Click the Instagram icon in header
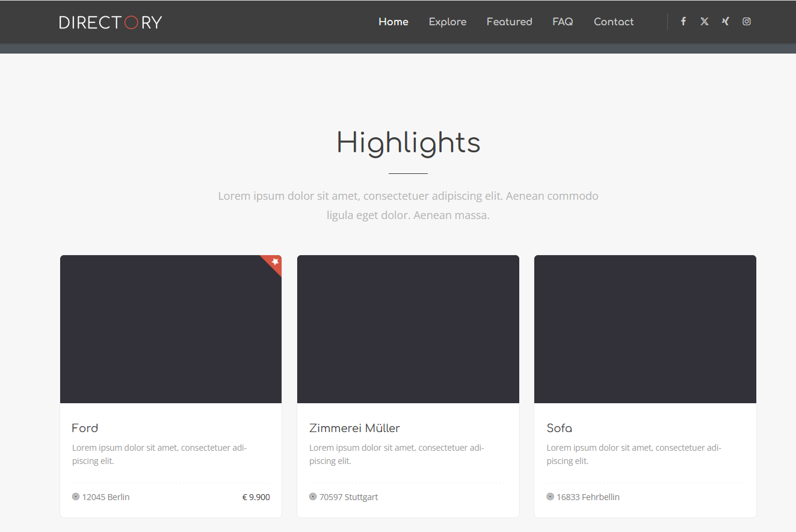Image resolution: width=796 pixels, height=532 pixels. [x=747, y=22]
